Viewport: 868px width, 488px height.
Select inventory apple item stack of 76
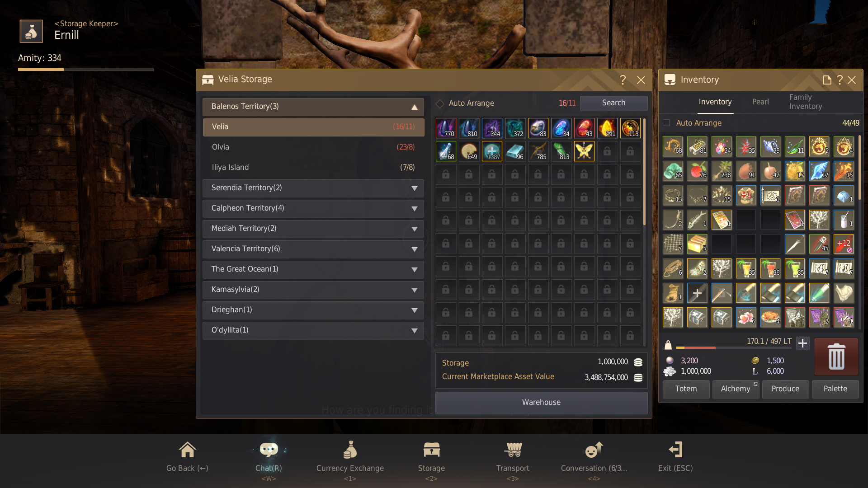point(697,171)
